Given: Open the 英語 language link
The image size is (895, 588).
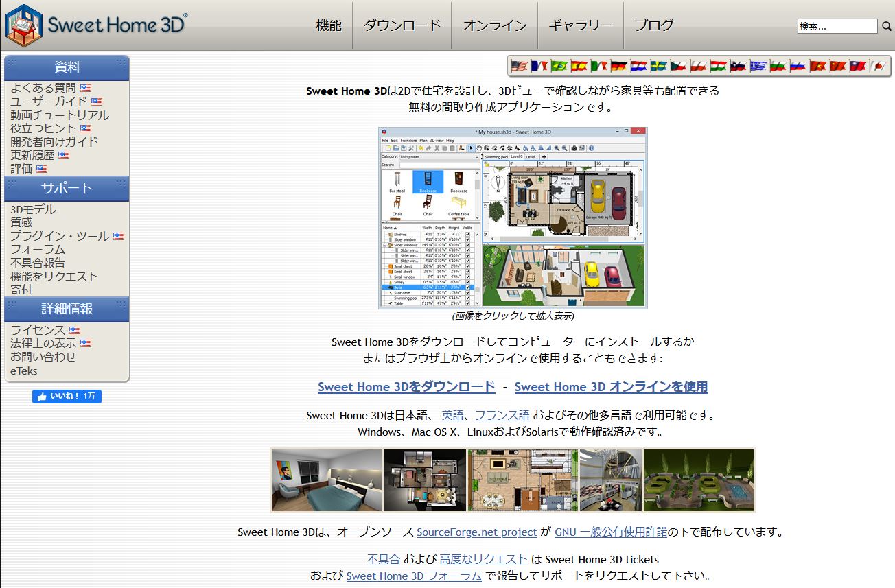Looking at the screenshot, I should tap(452, 415).
